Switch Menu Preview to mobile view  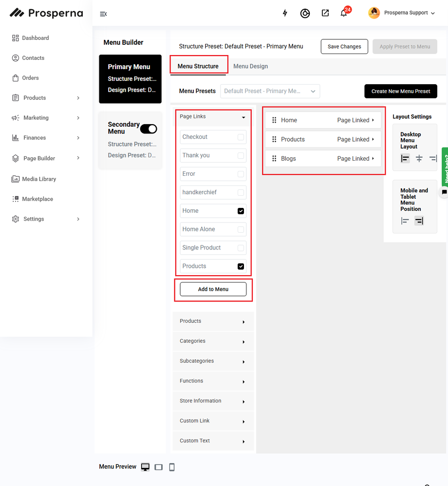coord(172,467)
